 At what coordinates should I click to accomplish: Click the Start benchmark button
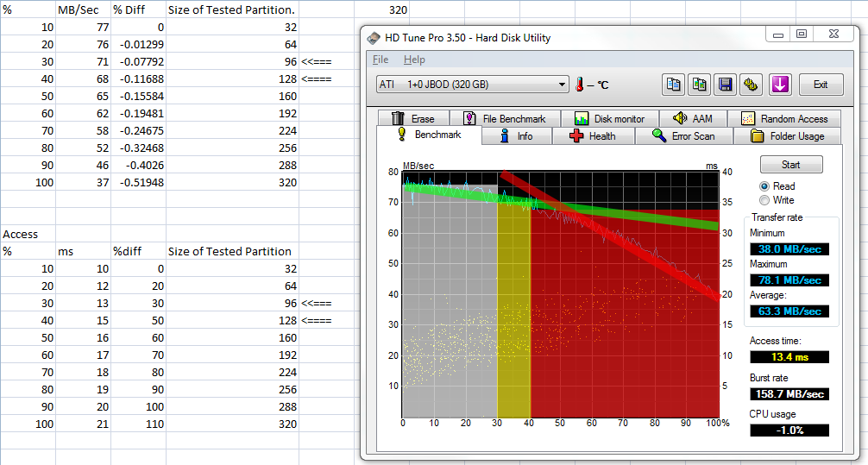pos(791,165)
